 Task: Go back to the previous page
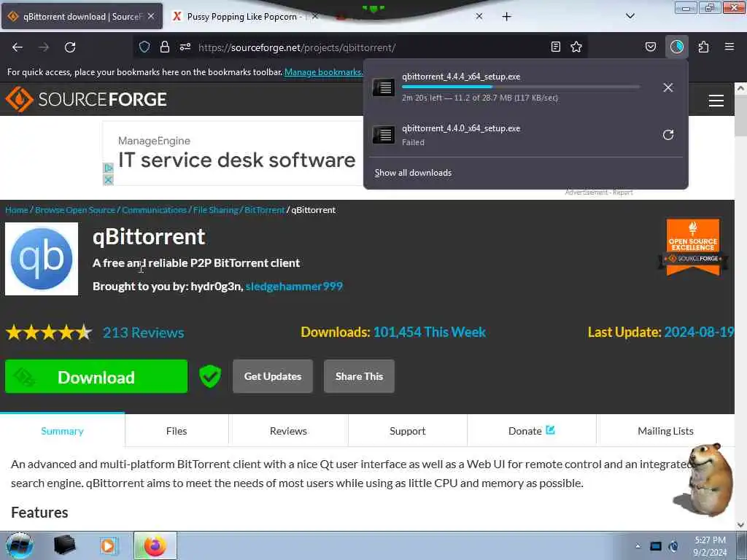pyautogui.click(x=18, y=47)
